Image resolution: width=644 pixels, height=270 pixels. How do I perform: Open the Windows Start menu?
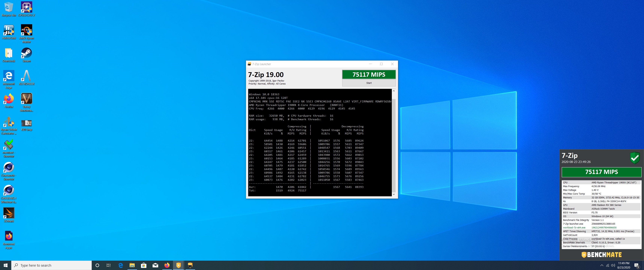coord(5,265)
